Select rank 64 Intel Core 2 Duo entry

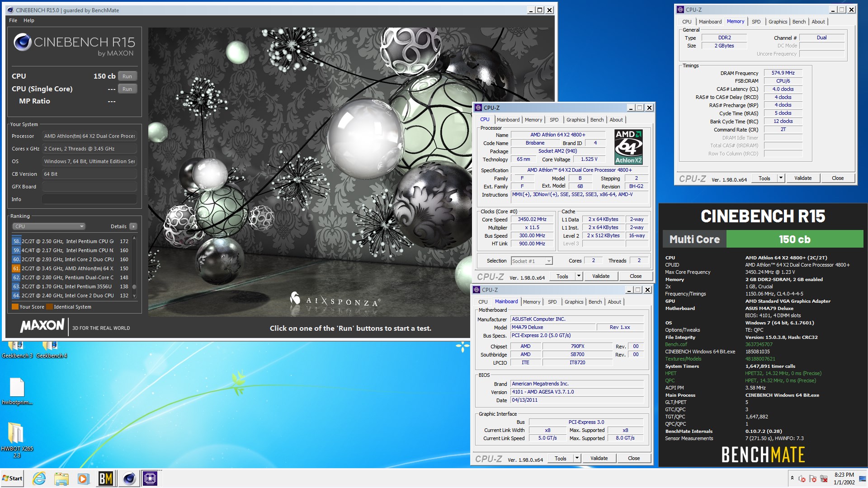pos(71,296)
